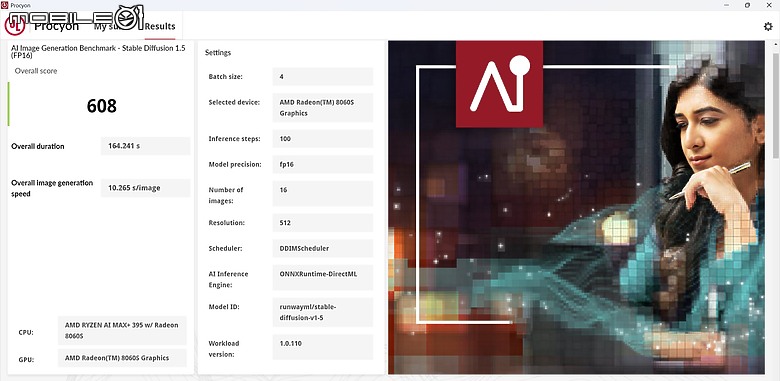Click the scrollbar up arrow
780x381 pixels.
pos(776,45)
